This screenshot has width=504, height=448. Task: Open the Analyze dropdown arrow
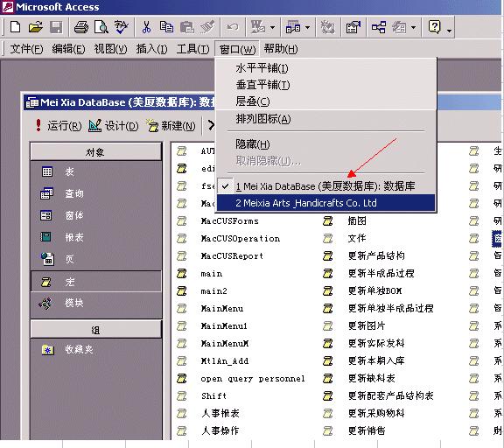pos(308,28)
